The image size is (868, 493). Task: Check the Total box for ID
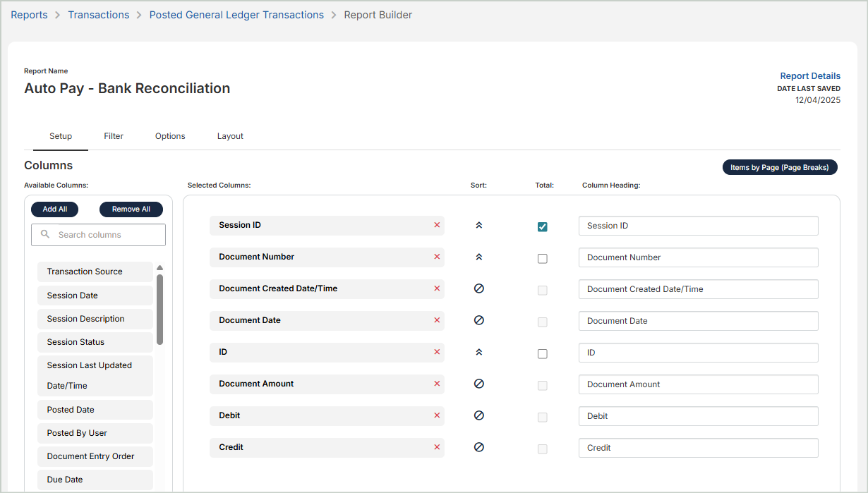point(542,353)
